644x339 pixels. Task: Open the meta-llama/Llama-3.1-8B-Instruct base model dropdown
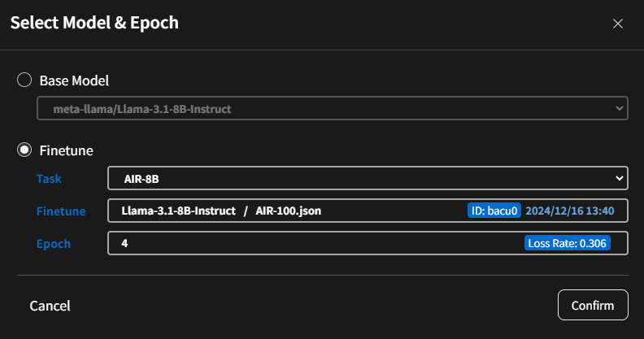coord(325,108)
